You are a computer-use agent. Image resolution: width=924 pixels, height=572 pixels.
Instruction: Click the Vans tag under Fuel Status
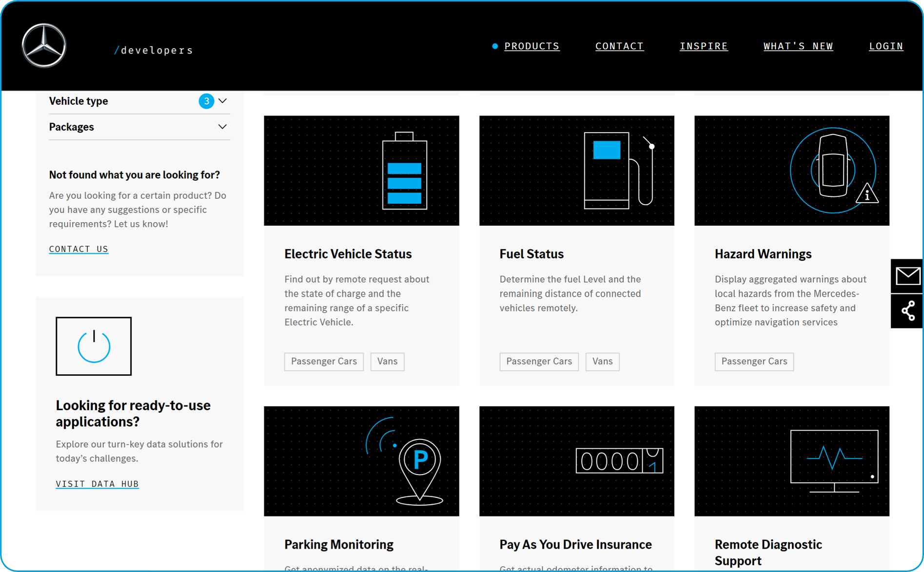coord(602,362)
